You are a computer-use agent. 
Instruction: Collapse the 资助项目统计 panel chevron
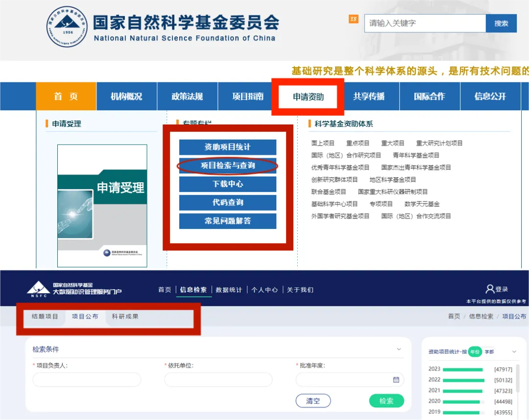(x=514, y=351)
